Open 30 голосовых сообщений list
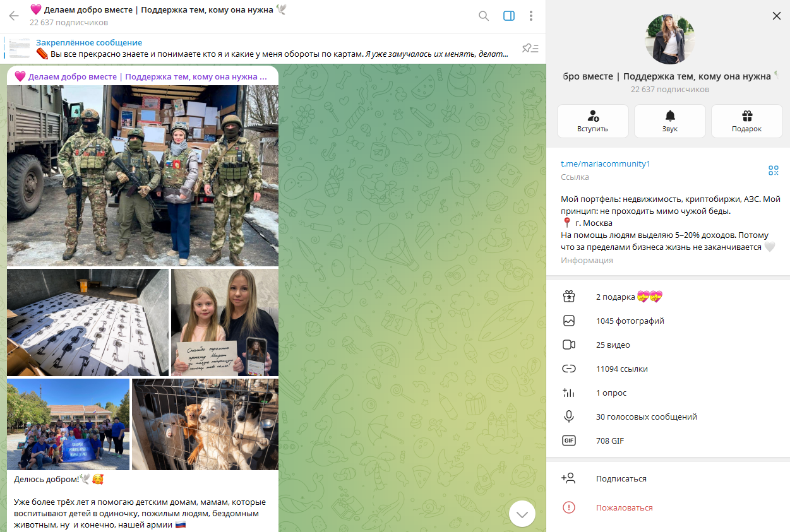 (668, 417)
